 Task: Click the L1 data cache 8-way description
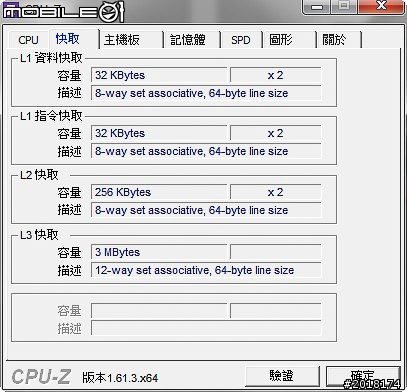206,93
